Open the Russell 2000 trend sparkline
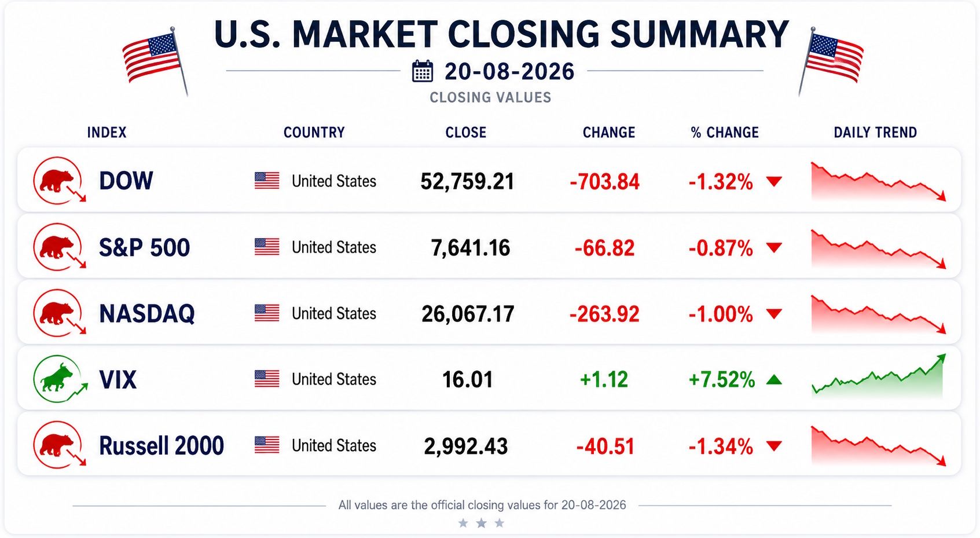 (x=879, y=446)
